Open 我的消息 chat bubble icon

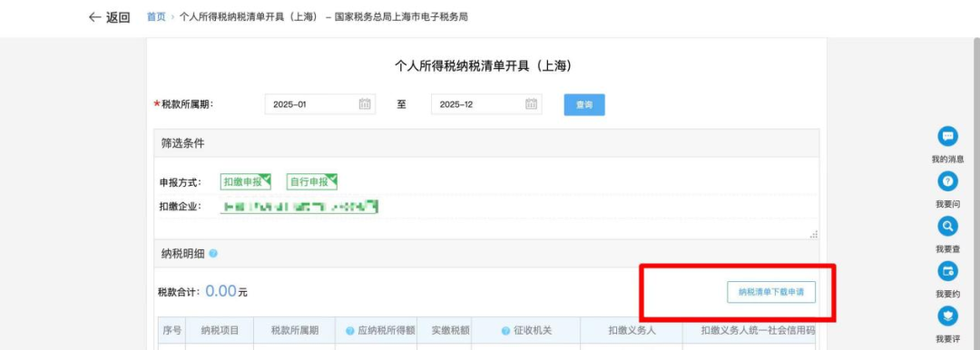pos(947,136)
